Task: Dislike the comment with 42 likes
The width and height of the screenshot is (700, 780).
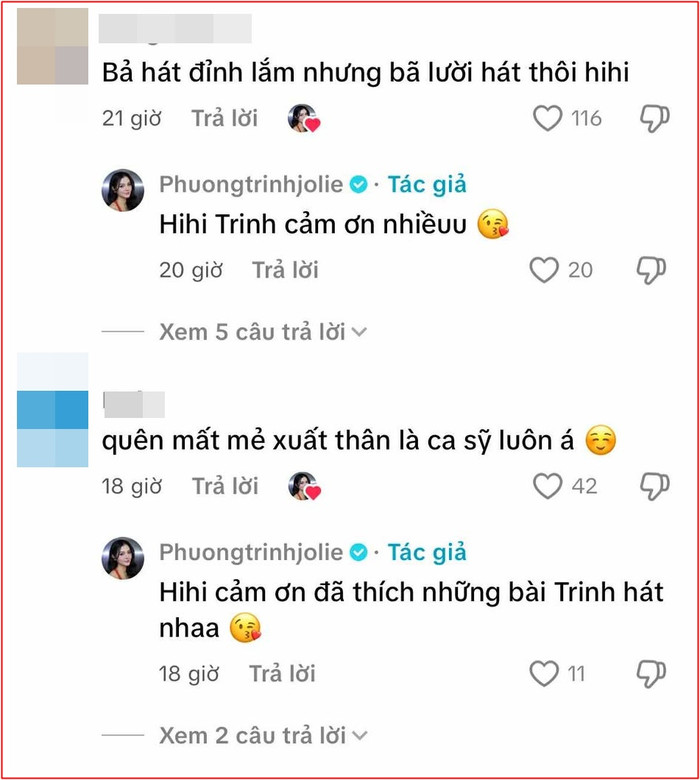Action: click(654, 487)
